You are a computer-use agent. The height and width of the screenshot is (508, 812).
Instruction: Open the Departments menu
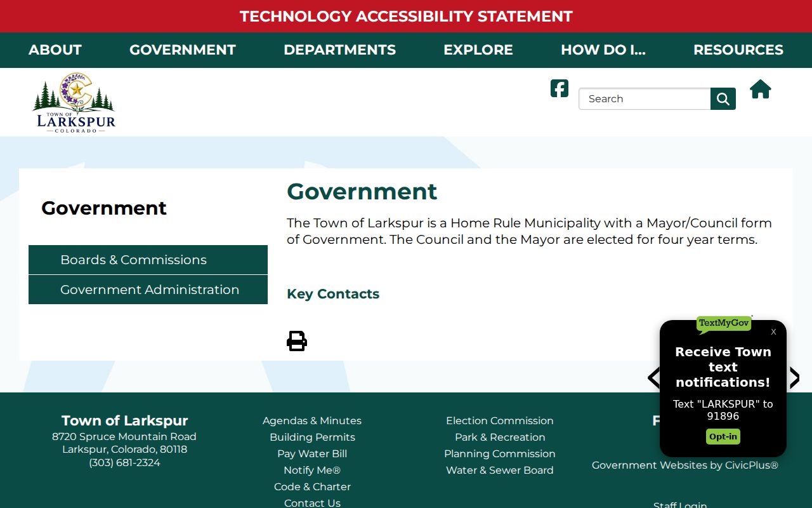339,50
